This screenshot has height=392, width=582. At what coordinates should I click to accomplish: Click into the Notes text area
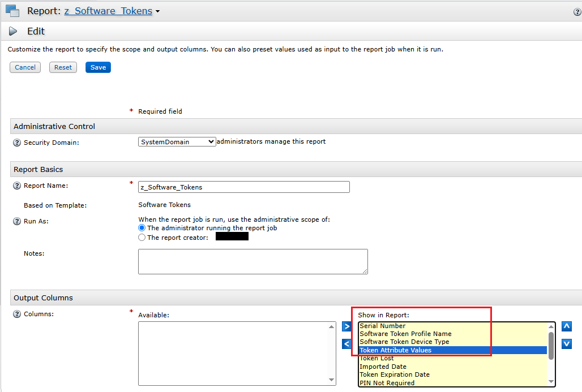[253, 262]
